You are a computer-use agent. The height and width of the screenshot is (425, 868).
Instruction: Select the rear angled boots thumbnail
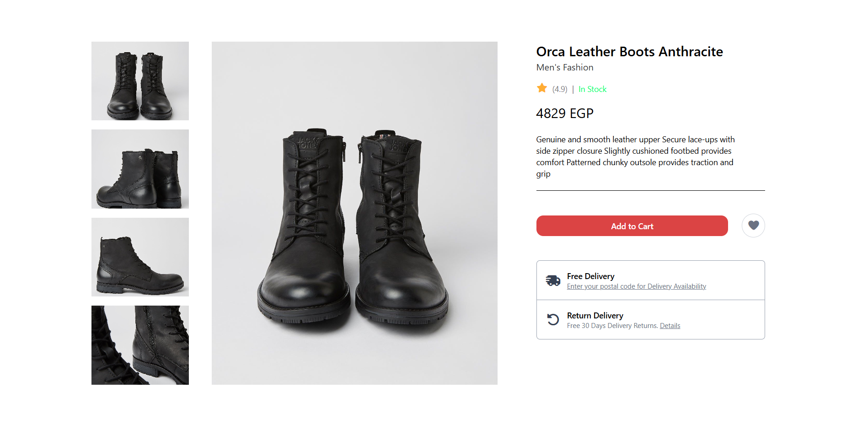[140, 169]
